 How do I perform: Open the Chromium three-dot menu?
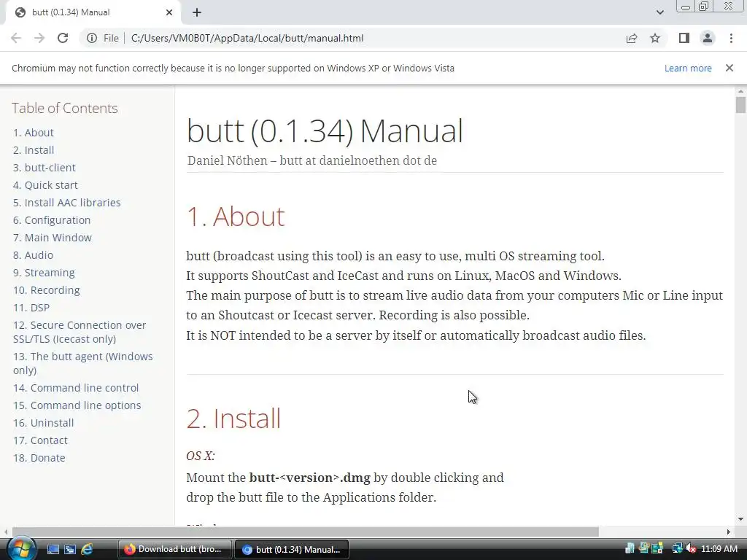(x=731, y=38)
